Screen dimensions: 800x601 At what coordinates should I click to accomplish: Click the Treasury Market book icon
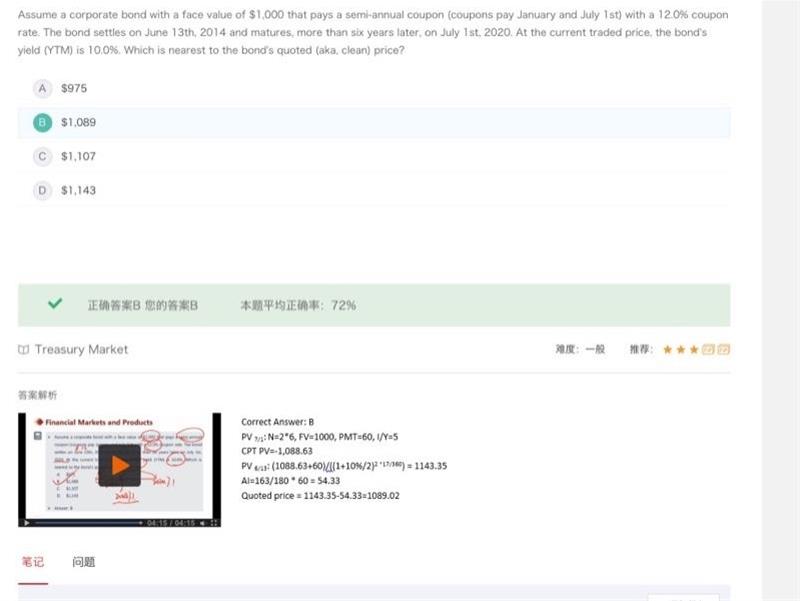tap(23, 349)
